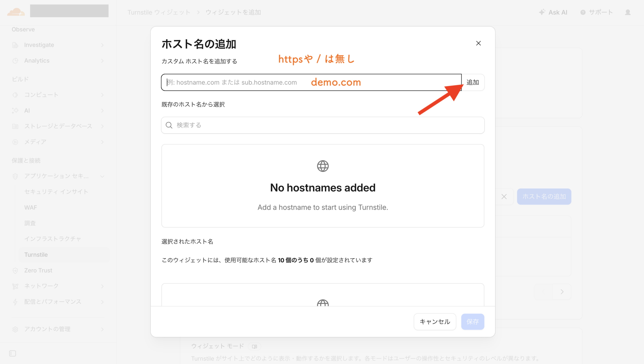Screen dimensions: 644x364
Task: Expand the メディア chevron
Action: [x=102, y=142]
